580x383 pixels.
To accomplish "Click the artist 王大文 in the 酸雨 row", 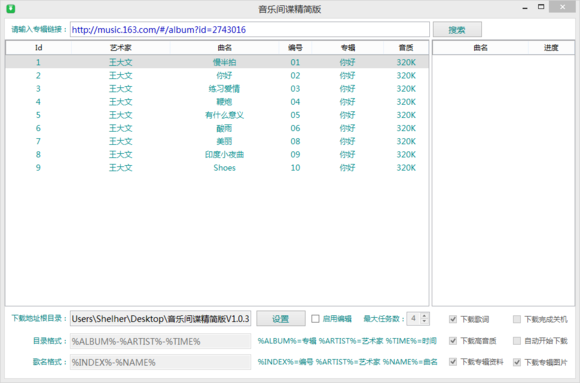I will (121, 128).
